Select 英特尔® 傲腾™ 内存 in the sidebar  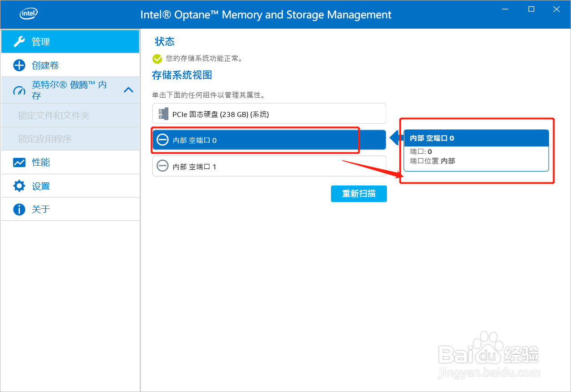(x=70, y=90)
